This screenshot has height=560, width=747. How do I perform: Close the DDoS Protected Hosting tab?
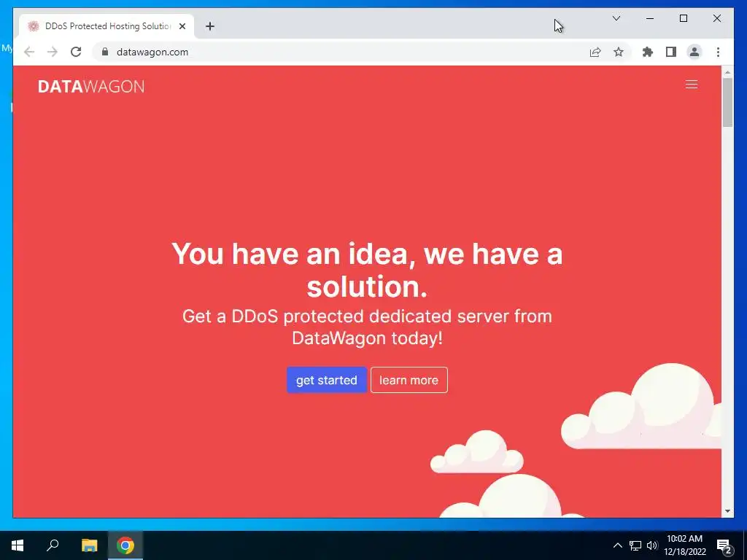182,26
